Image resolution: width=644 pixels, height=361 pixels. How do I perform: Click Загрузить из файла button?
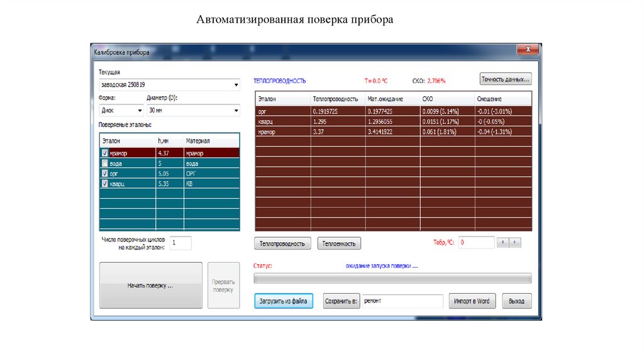pos(283,301)
